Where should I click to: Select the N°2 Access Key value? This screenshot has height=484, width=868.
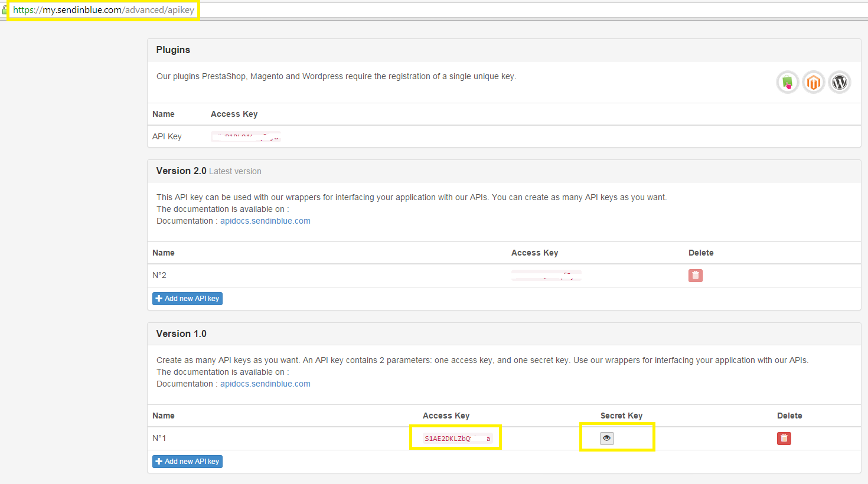(546, 275)
